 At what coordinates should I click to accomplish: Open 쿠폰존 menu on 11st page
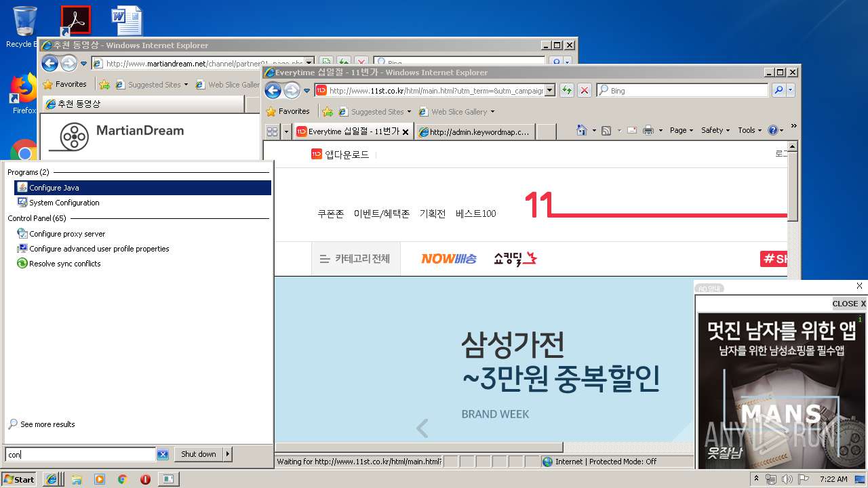pyautogui.click(x=330, y=213)
